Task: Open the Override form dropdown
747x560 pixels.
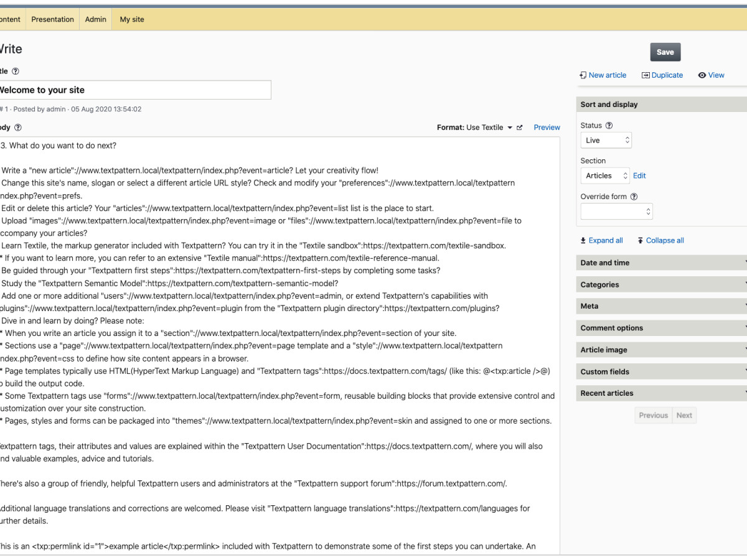Action: (616, 212)
